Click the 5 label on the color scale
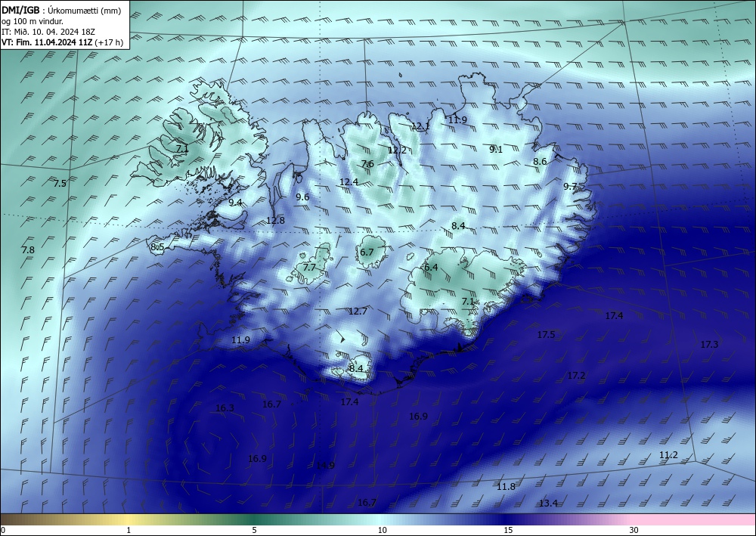The height and width of the screenshot is (536, 756). pyautogui.click(x=254, y=530)
